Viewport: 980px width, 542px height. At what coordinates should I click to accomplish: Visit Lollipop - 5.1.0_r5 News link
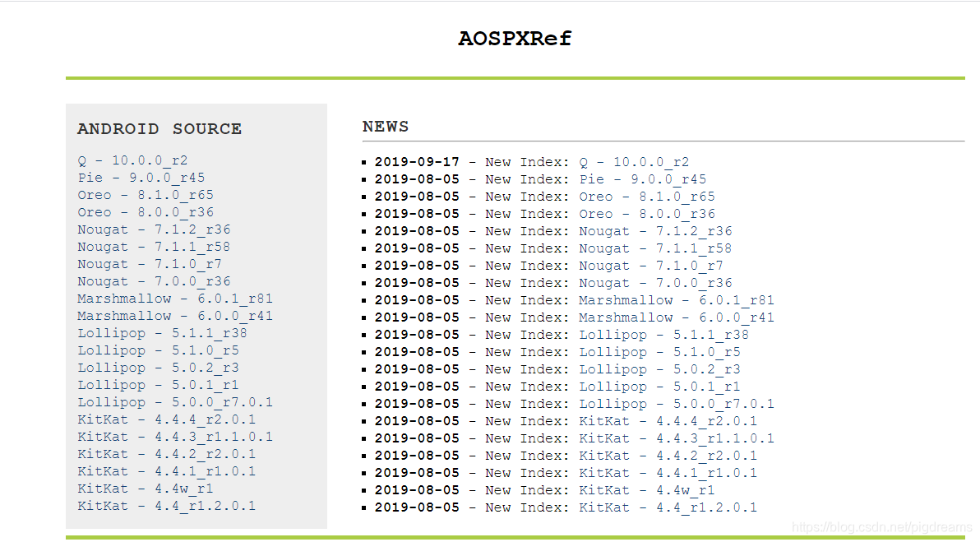[x=659, y=353]
